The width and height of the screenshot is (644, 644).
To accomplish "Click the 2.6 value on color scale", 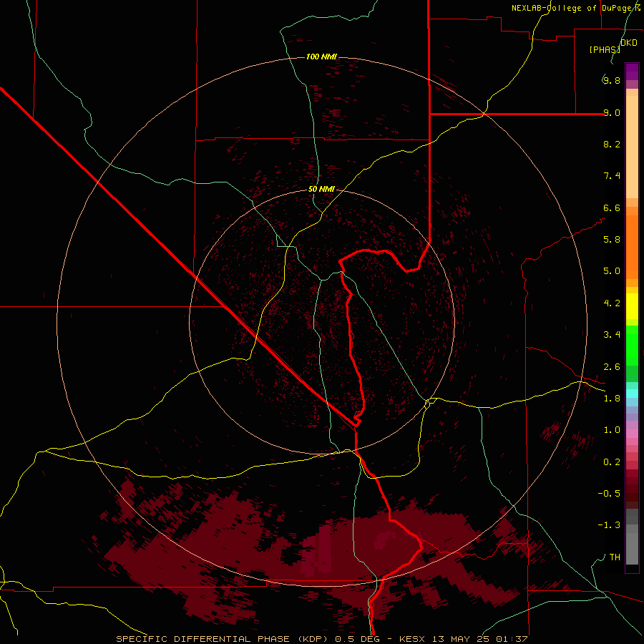I will pyautogui.click(x=612, y=367).
